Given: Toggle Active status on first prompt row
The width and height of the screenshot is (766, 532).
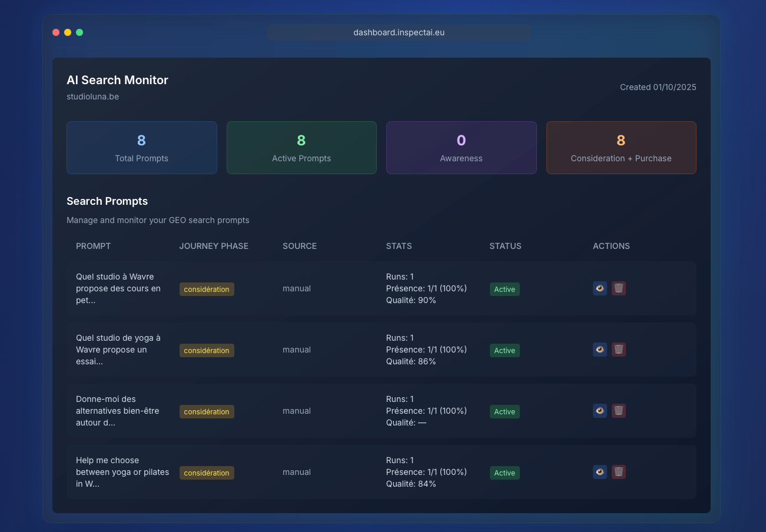Looking at the screenshot, I should click(x=505, y=289).
